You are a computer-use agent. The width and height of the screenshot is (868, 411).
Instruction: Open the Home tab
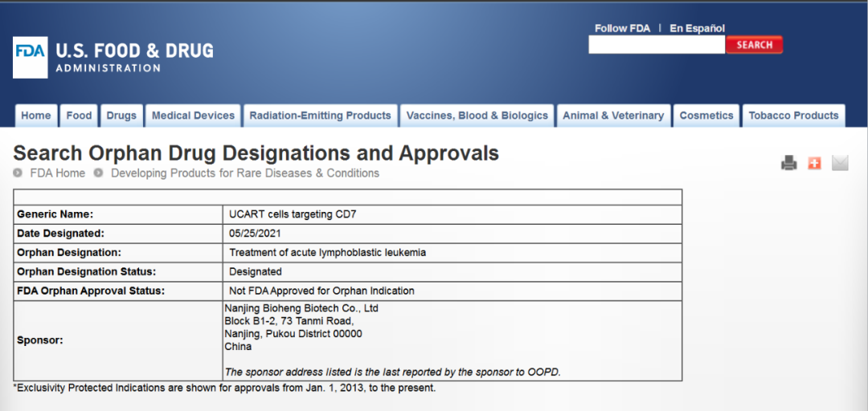coord(36,116)
